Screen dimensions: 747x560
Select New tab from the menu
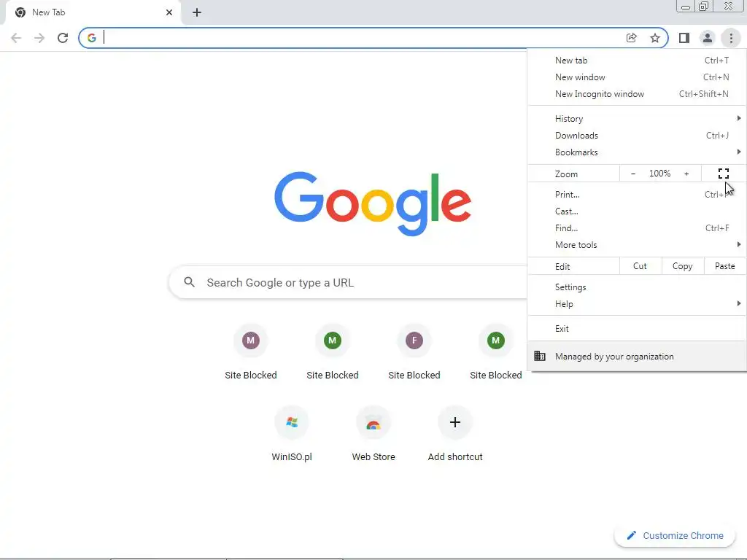click(637, 61)
